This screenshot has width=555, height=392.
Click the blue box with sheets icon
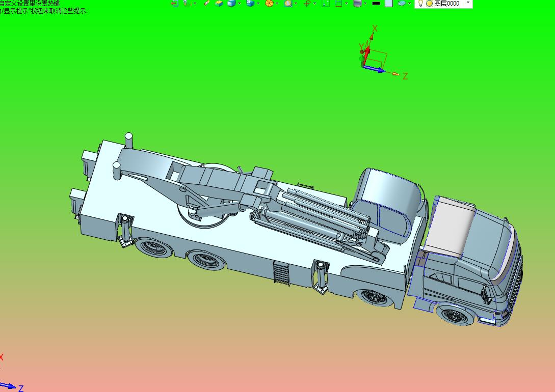[x=250, y=4]
